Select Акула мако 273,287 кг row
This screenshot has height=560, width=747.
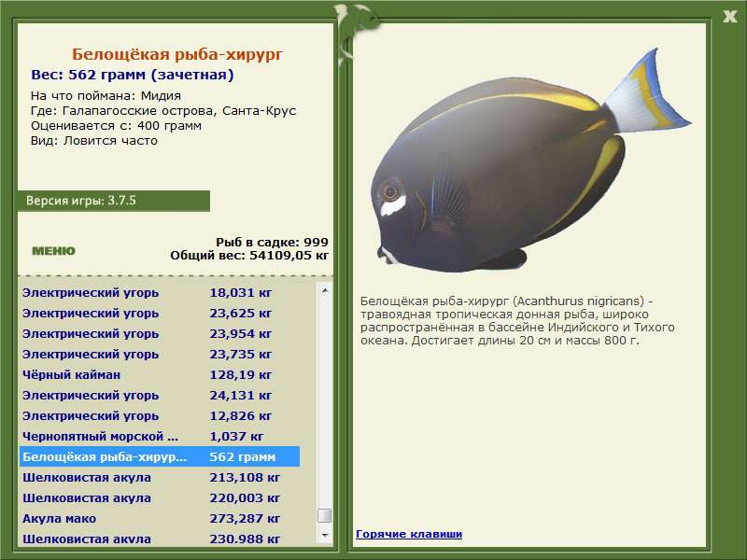point(160,518)
